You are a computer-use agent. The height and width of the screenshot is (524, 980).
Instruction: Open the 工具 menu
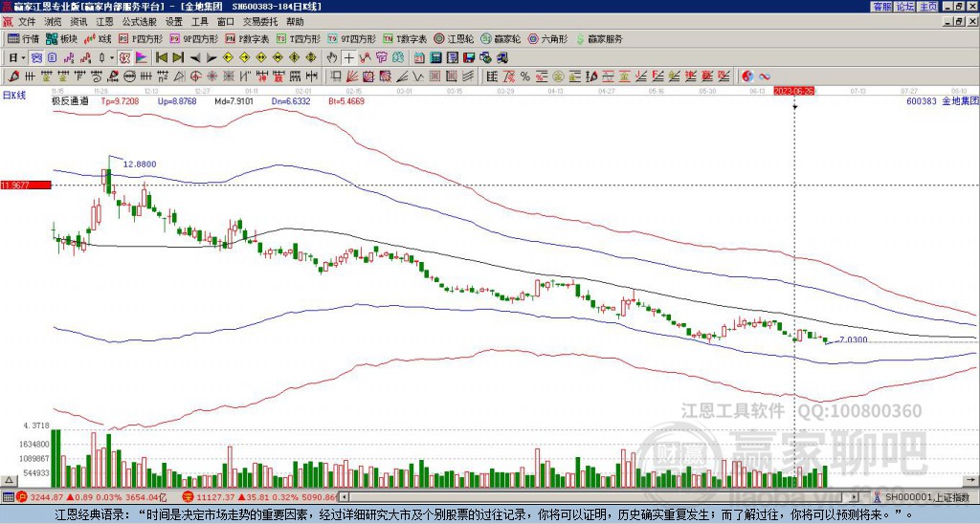coord(200,22)
